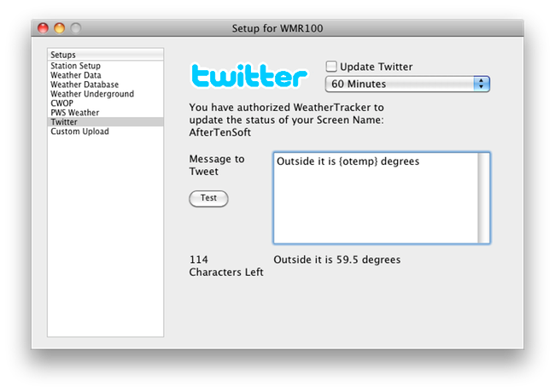This screenshot has height=392, width=555.
Task: Close the Setup for WMR100 window
Action: 43,28
